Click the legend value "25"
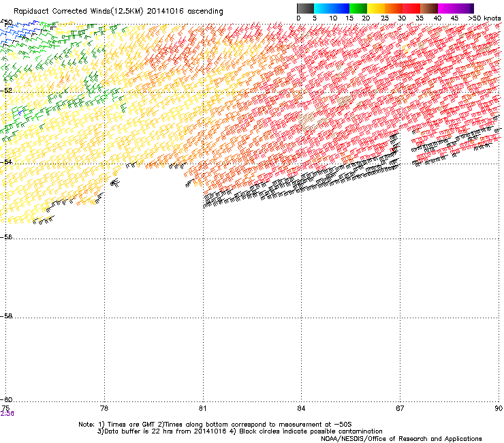504x443 pixels. tap(385, 18)
